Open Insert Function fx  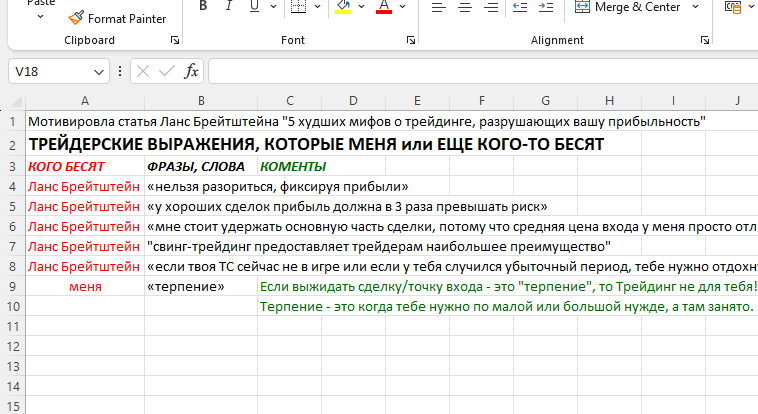191,72
